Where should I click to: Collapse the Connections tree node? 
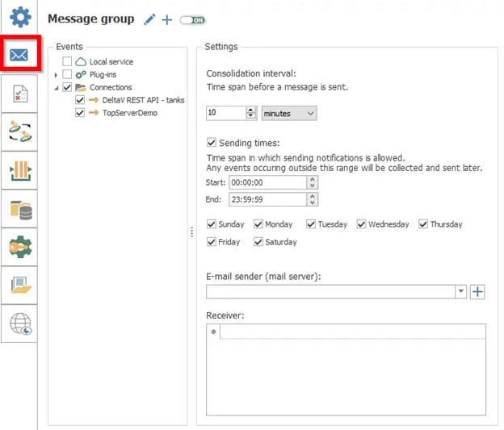[x=57, y=88]
